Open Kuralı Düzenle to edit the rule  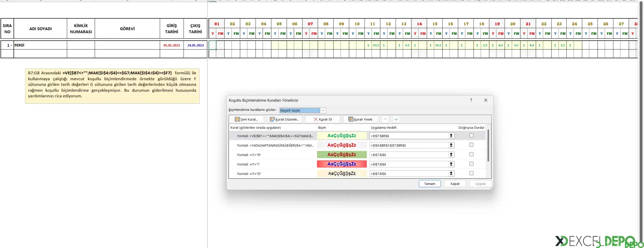pyautogui.click(x=284, y=119)
